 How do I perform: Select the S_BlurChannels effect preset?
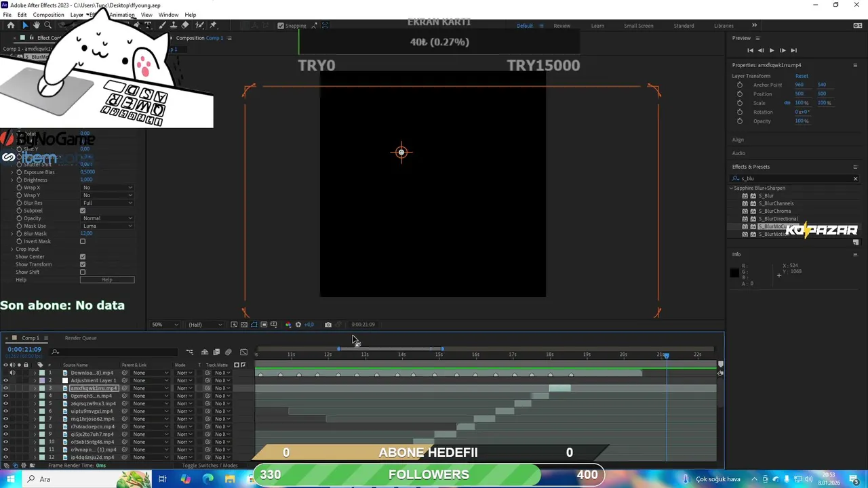pos(776,203)
